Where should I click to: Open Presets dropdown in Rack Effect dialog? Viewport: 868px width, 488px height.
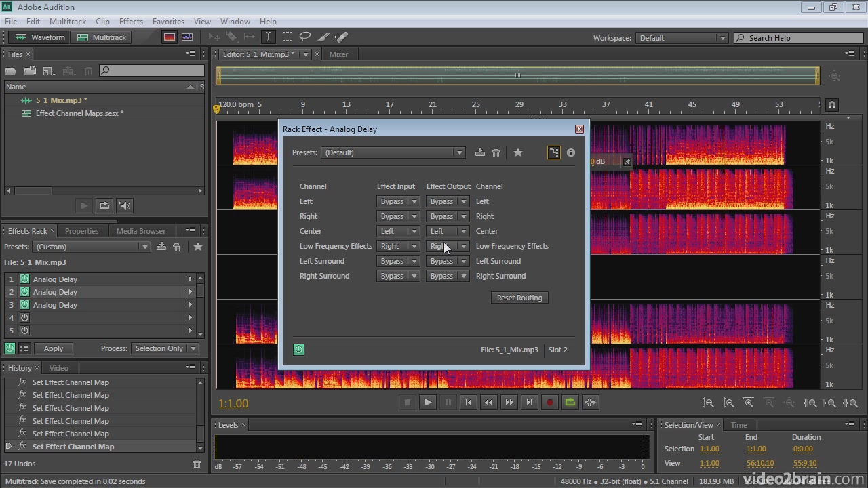pos(393,152)
